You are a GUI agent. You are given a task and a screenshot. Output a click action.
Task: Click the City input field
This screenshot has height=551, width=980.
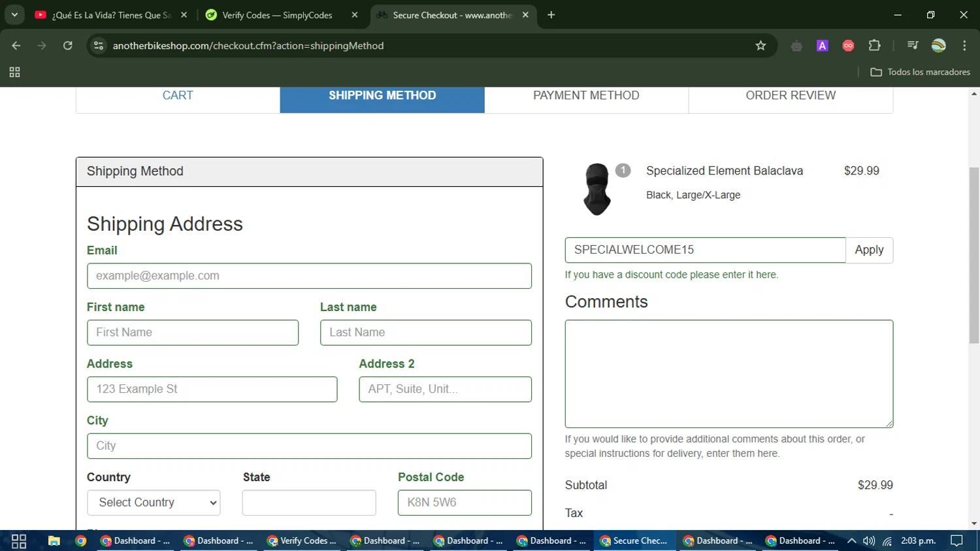(309, 446)
